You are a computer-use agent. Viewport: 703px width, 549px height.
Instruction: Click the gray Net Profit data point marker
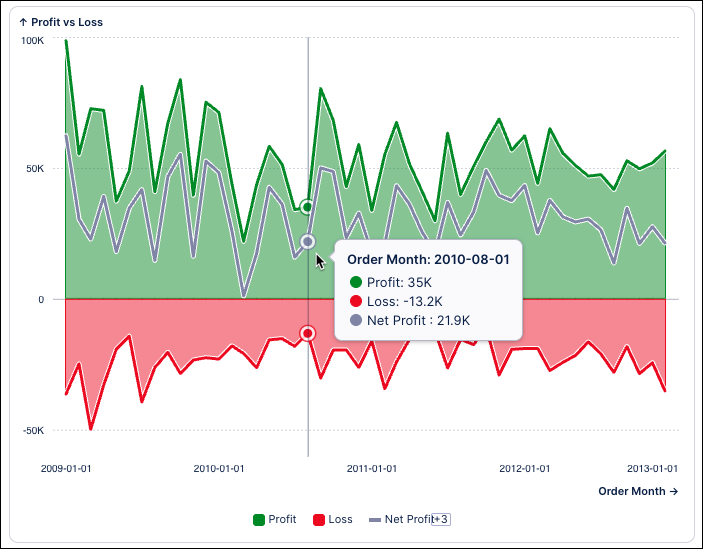click(308, 242)
